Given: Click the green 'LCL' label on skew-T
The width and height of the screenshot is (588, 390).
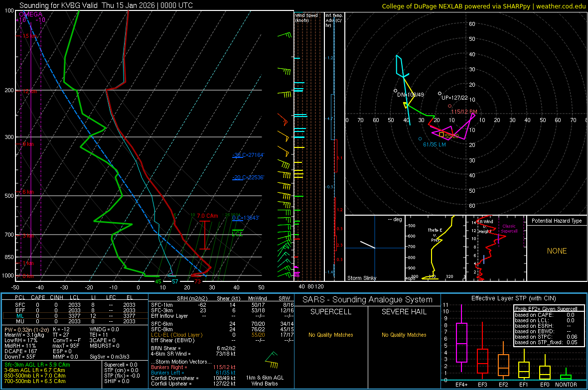Looking at the screenshot, I should pos(237,234).
